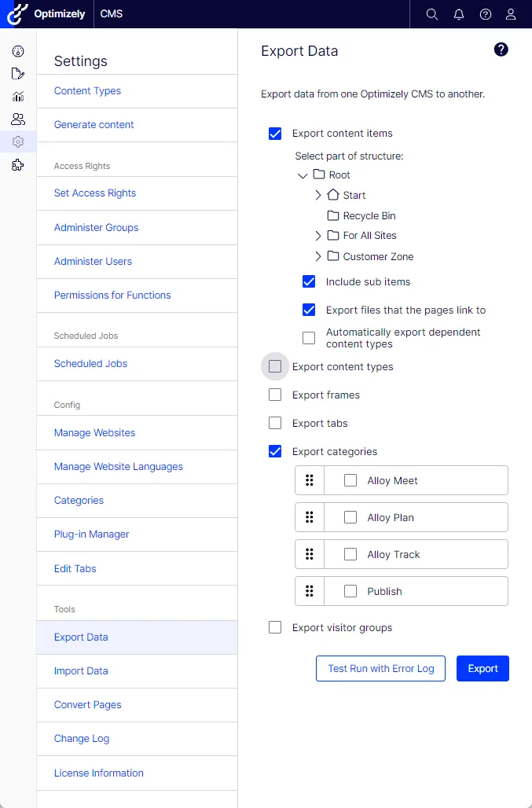
Task: Click the Root folder icon
Action: (319, 174)
